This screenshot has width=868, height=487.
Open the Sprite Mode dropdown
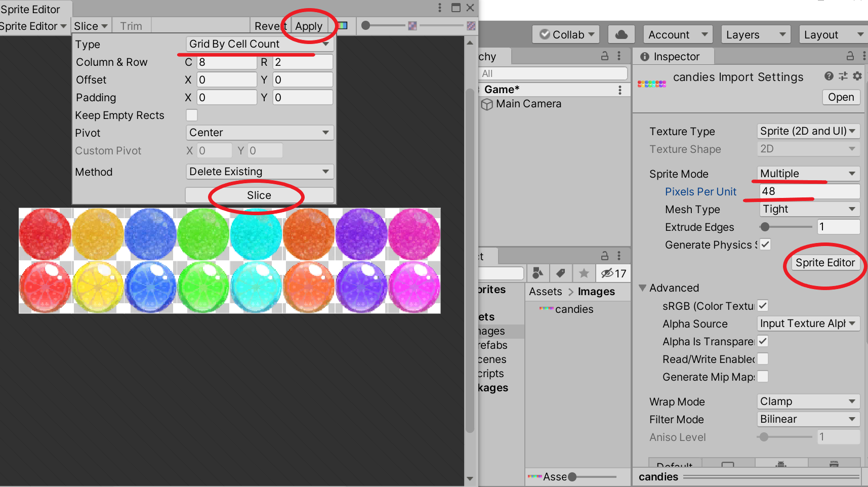click(808, 174)
